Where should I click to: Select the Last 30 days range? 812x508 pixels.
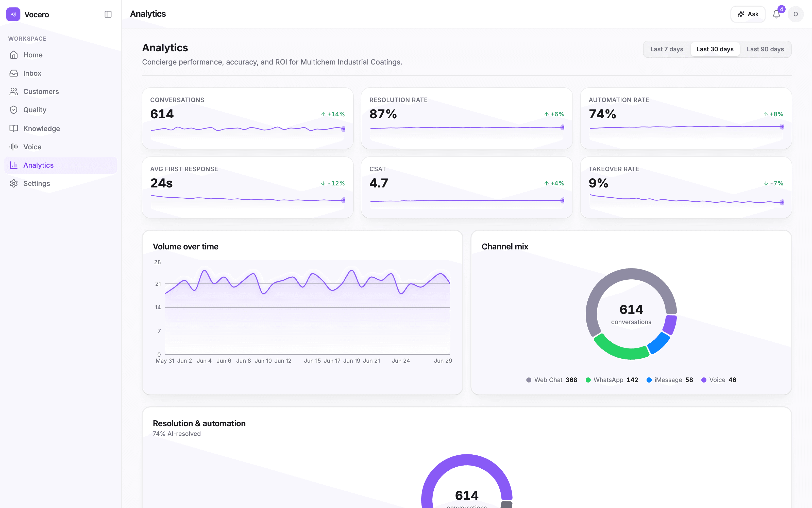coord(715,49)
